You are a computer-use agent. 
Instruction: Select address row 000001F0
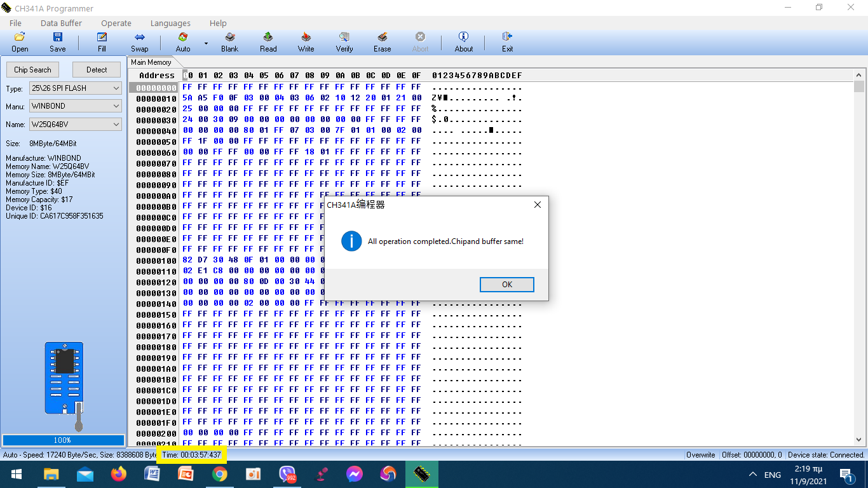tap(157, 423)
